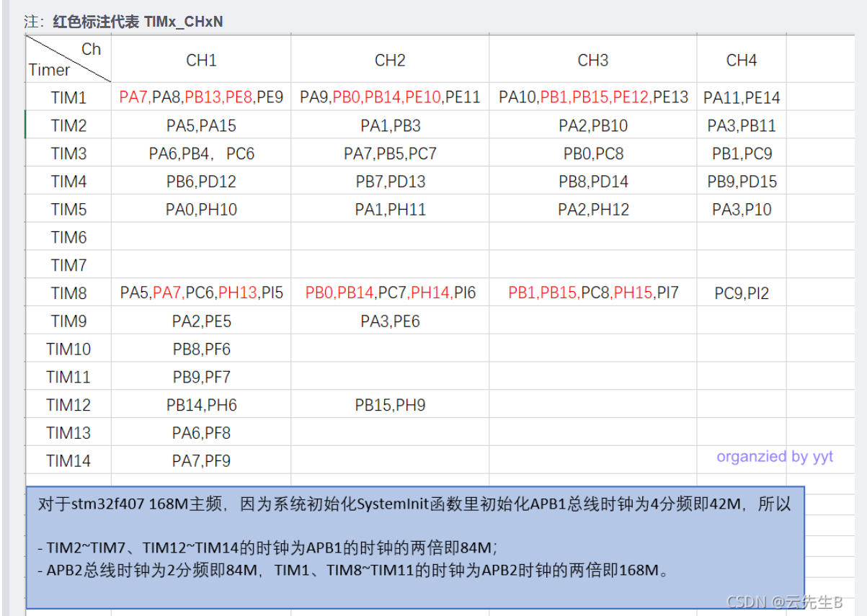Click cell PA1,PB3
The width and height of the screenshot is (867, 616).
[390, 125]
